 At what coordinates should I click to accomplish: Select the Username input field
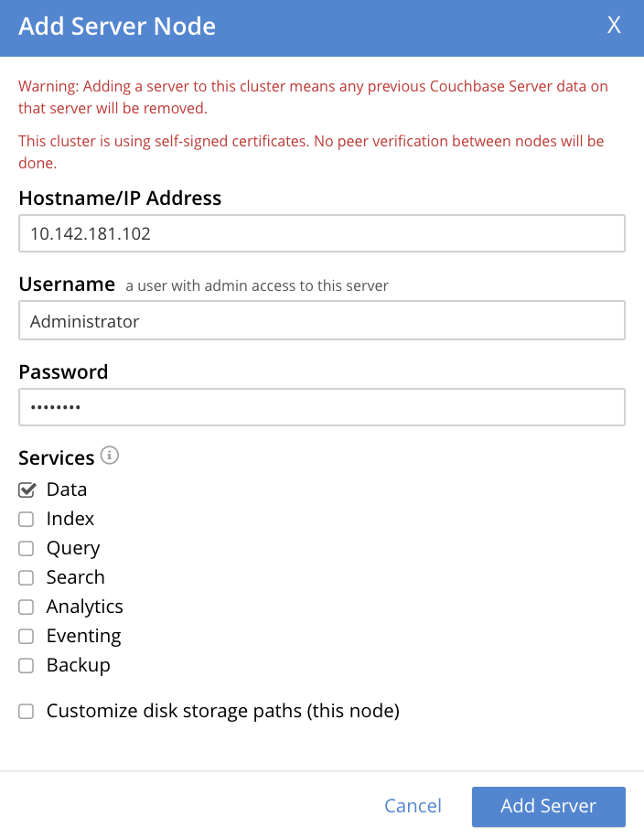pos(322,320)
